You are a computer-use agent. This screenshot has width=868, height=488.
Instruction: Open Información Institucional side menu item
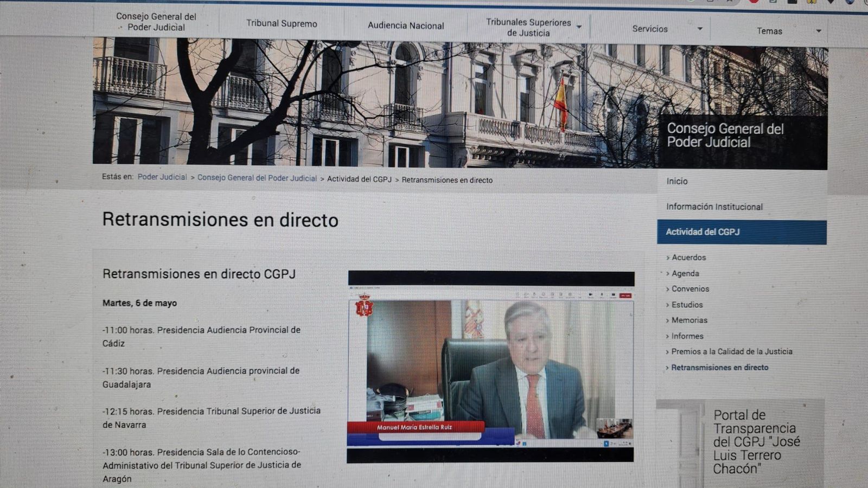pyautogui.click(x=714, y=207)
